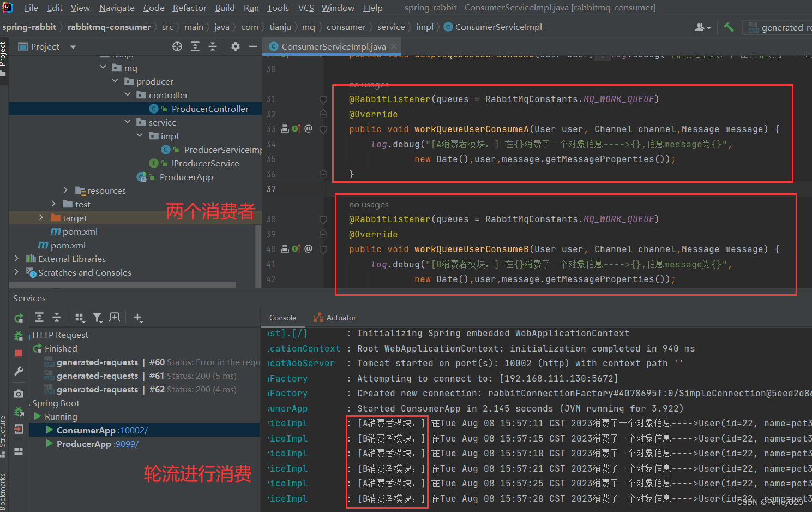Expand the target folder

41,217
